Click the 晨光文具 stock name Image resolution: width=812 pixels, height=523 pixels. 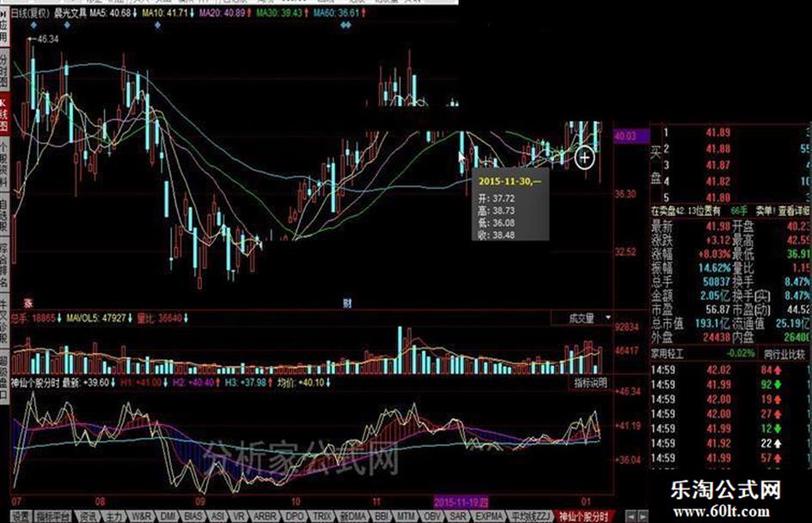pos(70,12)
